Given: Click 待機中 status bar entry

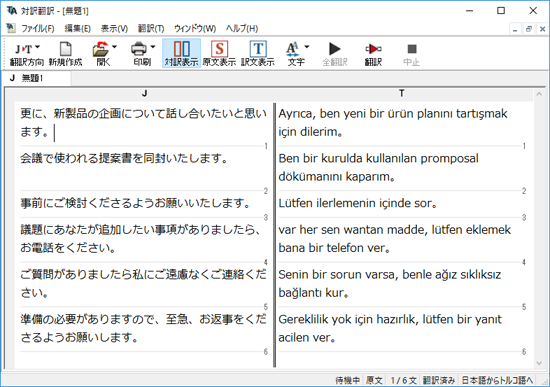Looking at the screenshot, I should [x=347, y=380].
